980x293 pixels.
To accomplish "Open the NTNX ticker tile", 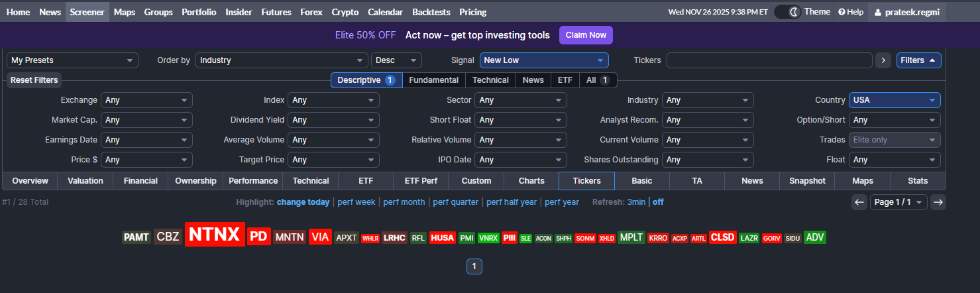I will (x=215, y=235).
